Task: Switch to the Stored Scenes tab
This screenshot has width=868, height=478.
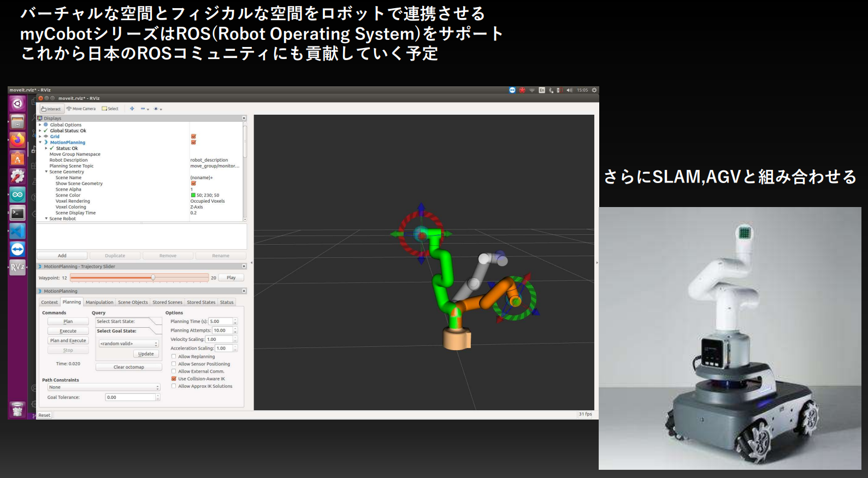Action: (167, 302)
